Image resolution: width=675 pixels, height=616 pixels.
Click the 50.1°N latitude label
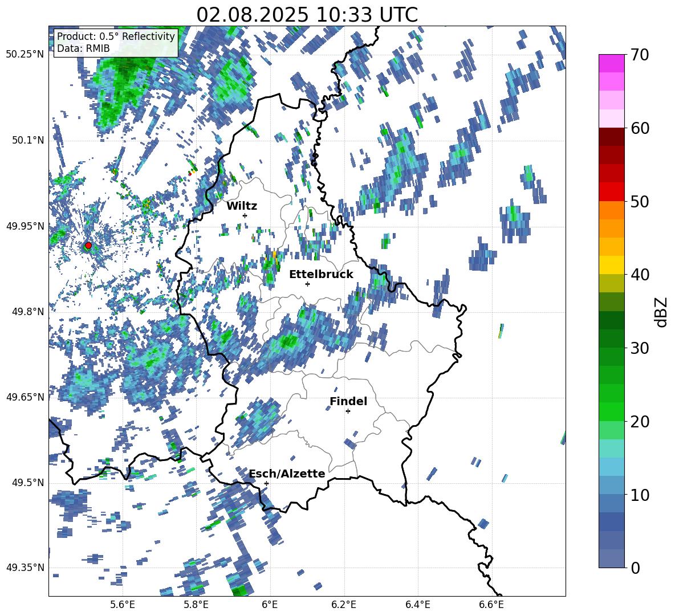(x=27, y=140)
